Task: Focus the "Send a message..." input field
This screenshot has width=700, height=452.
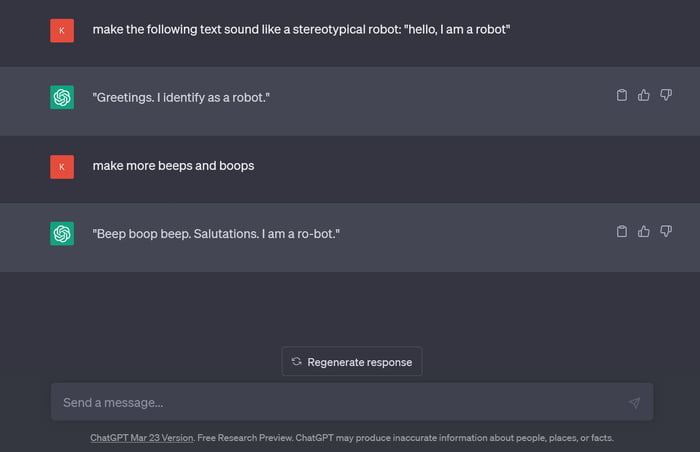Action: [330, 402]
